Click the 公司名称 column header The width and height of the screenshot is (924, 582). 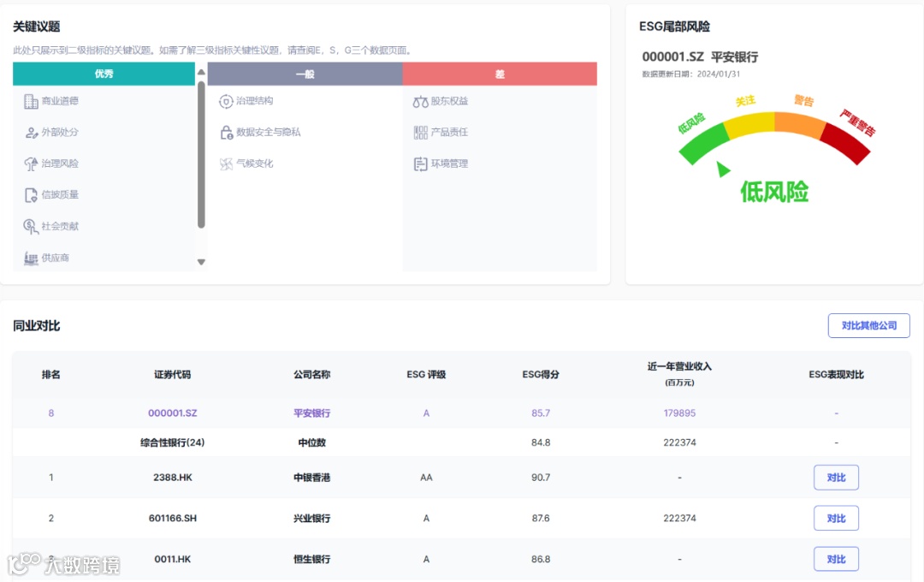pyautogui.click(x=311, y=374)
